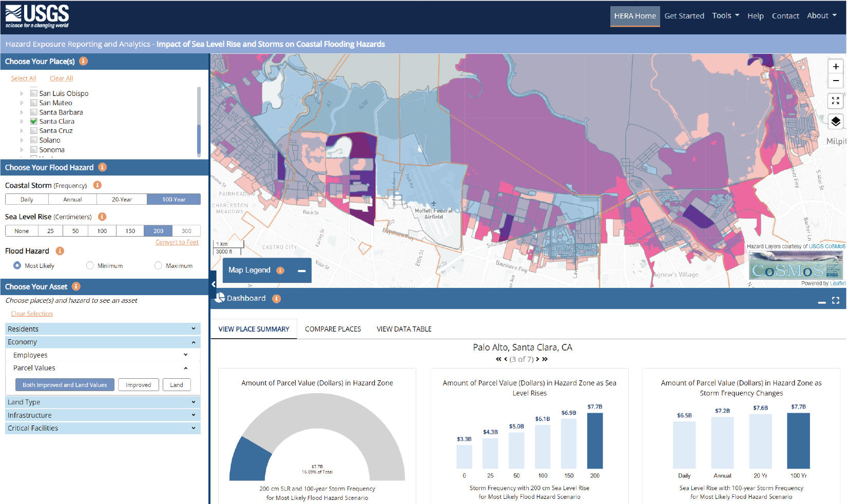Image resolution: width=848 pixels, height=504 pixels.
Task: Expand the Residents asset section
Action: point(103,329)
